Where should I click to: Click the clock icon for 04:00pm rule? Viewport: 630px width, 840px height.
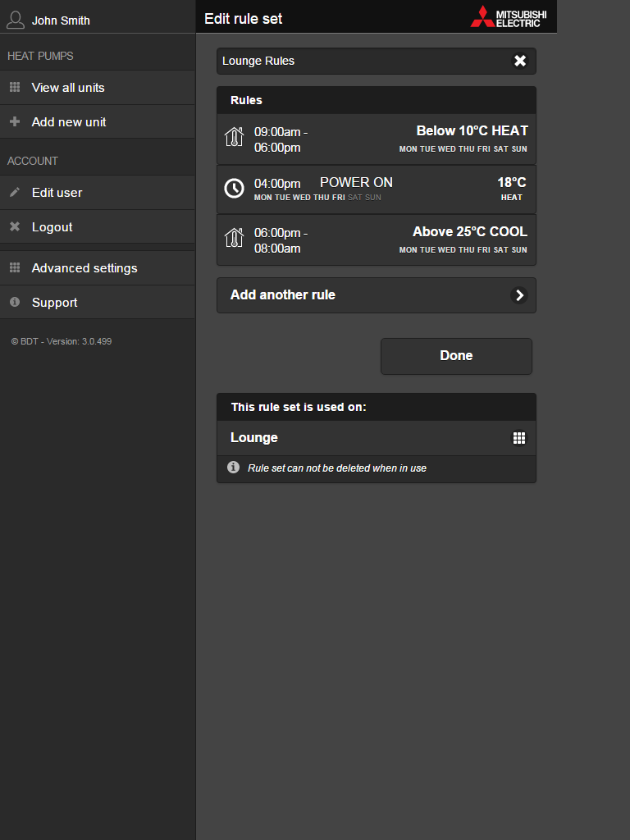coord(234,188)
